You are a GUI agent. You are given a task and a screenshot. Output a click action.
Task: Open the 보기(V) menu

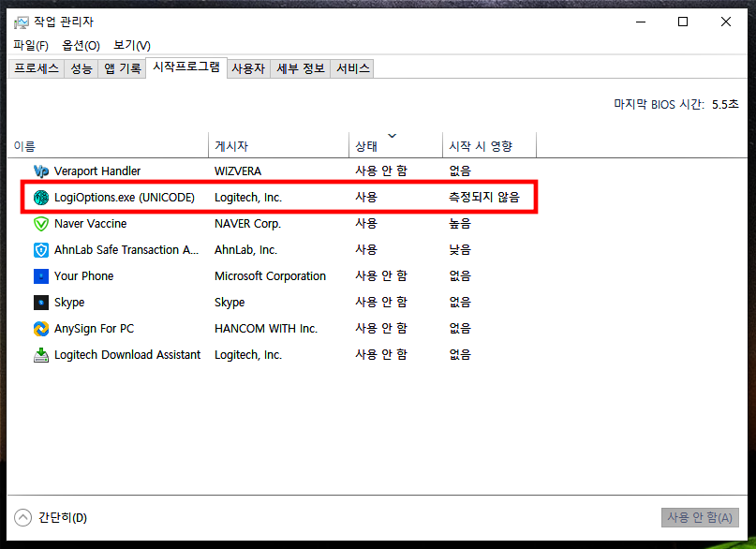click(132, 45)
